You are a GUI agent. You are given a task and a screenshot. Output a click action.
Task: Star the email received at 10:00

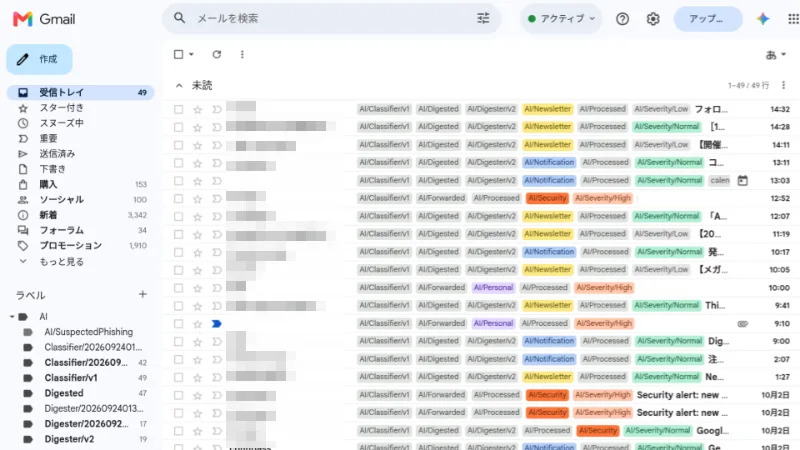pos(197,288)
